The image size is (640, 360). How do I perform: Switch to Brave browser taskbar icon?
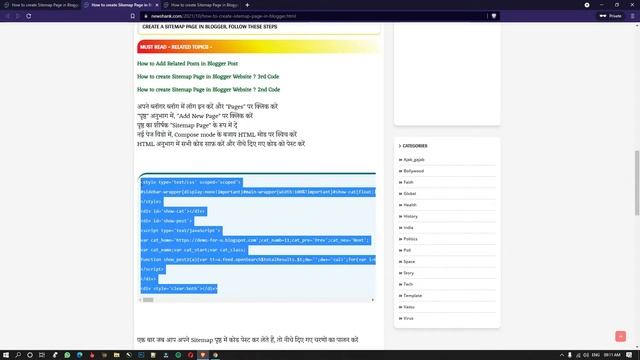(x=203, y=355)
